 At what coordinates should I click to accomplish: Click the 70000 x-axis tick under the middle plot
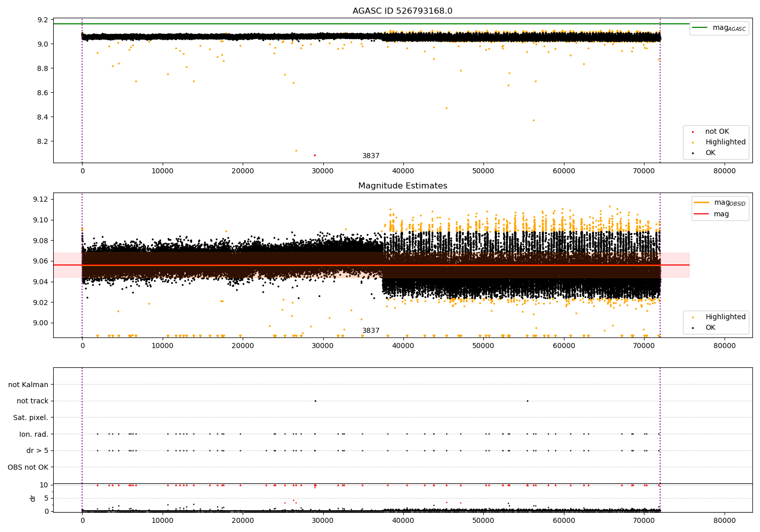(x=644, y=346)
